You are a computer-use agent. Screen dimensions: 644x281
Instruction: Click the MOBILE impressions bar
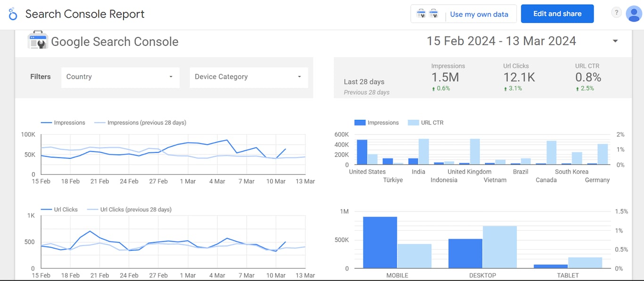pyautogui.click(x=380, y=243)
